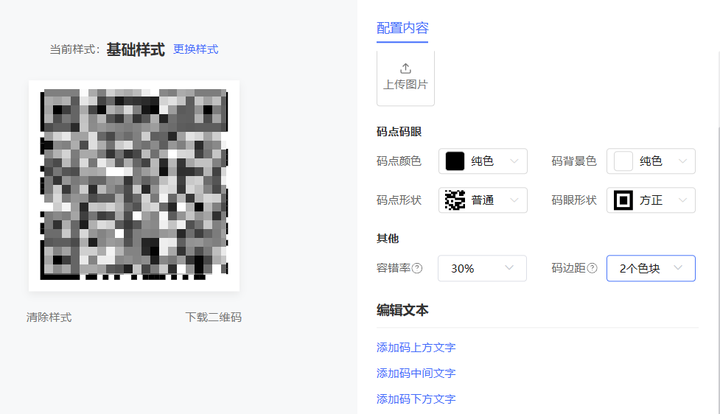
Task: Open the 容错率 30% dropdown
Action: tap(482, 268)
